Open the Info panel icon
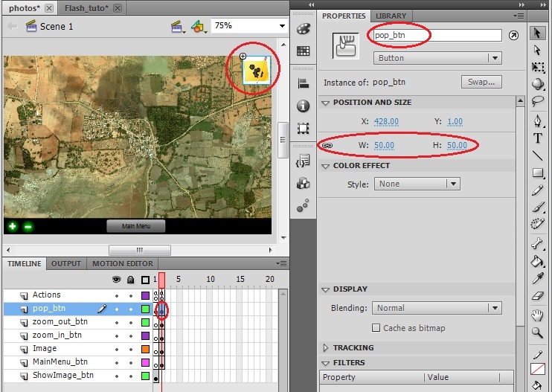Viewport: 552px width, 392px height. click(303, 106)
